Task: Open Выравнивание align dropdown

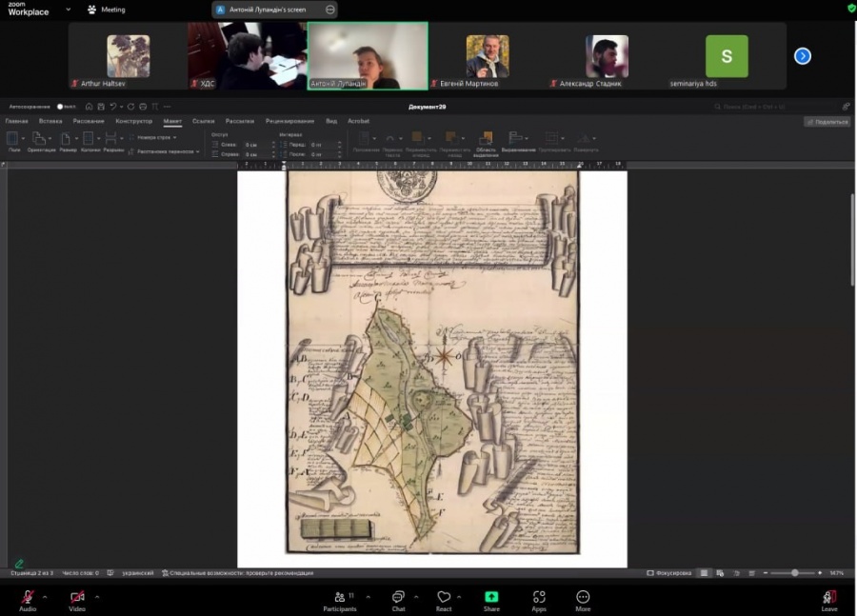Action: coord(518,142)
